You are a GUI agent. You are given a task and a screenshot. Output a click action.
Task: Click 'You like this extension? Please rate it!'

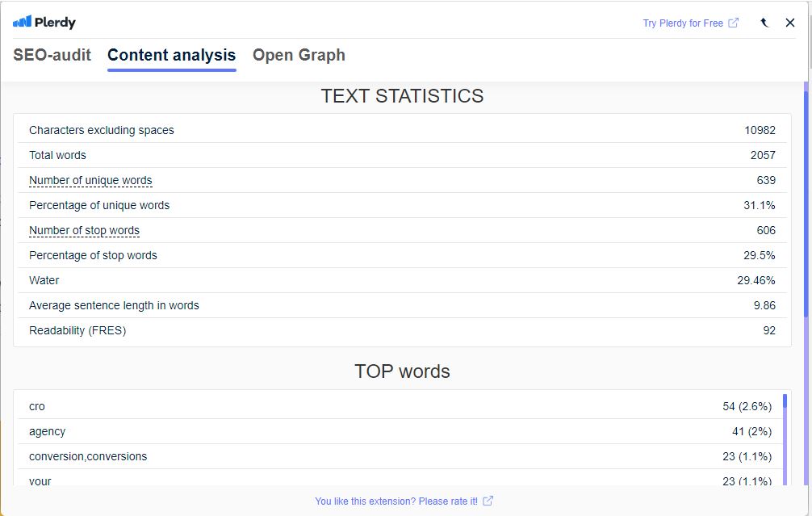point(396,501)
